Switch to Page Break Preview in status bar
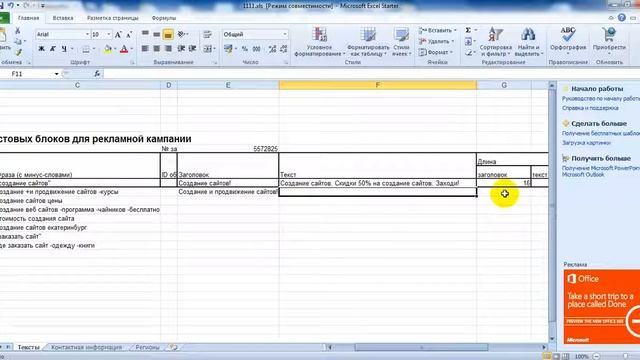 [x=565, y=356]
